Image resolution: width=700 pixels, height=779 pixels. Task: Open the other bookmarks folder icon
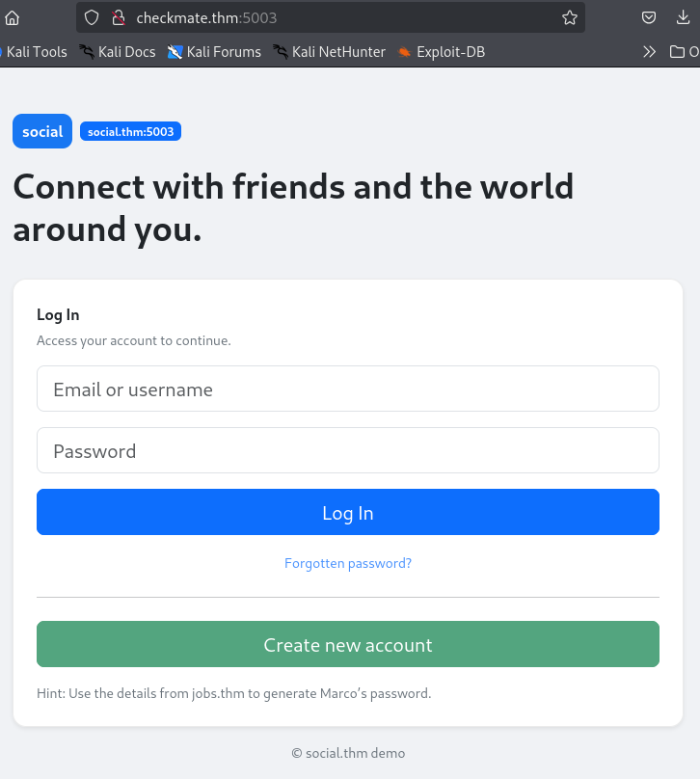pos(677,52)
